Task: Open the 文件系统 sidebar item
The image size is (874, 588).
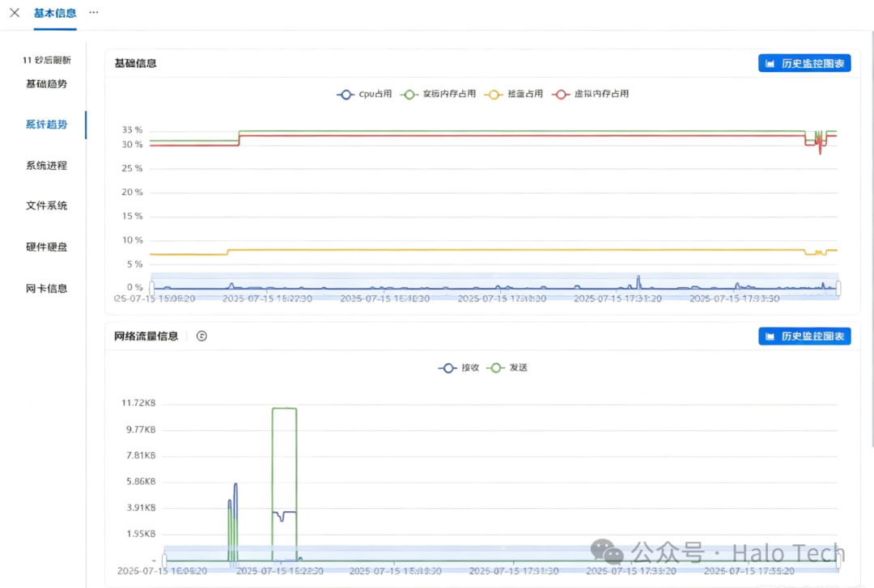Action: (x=46, y=205)
